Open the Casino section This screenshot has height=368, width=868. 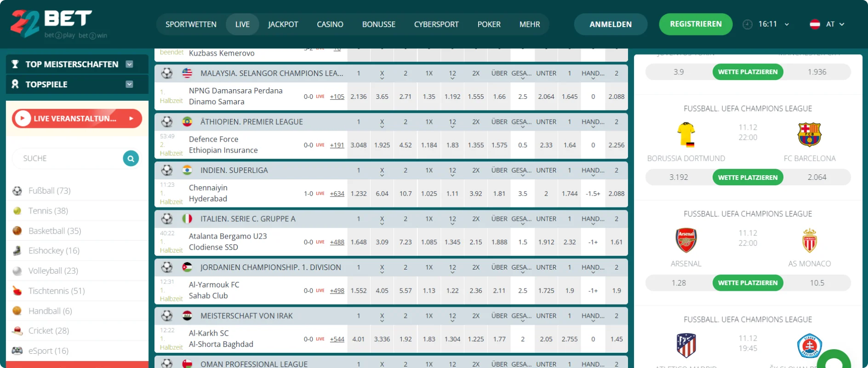click(x=330, y=24)
